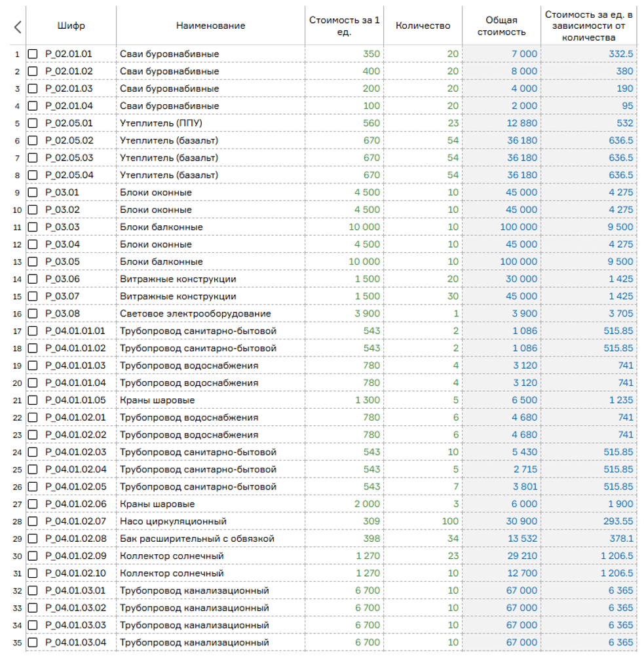Tick the checkbox next to P_02.05.01

[x=33, y=123]
